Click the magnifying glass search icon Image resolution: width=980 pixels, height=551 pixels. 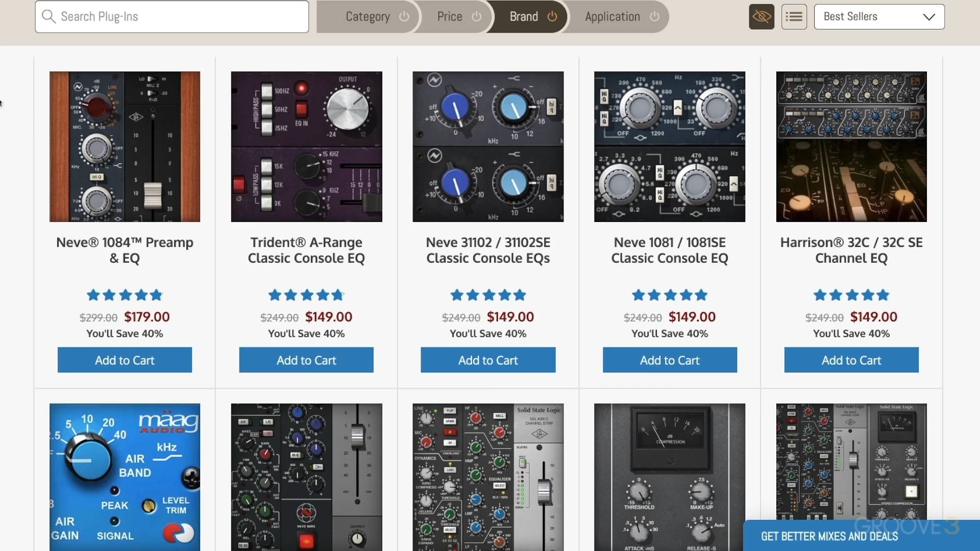pos(48,16)
